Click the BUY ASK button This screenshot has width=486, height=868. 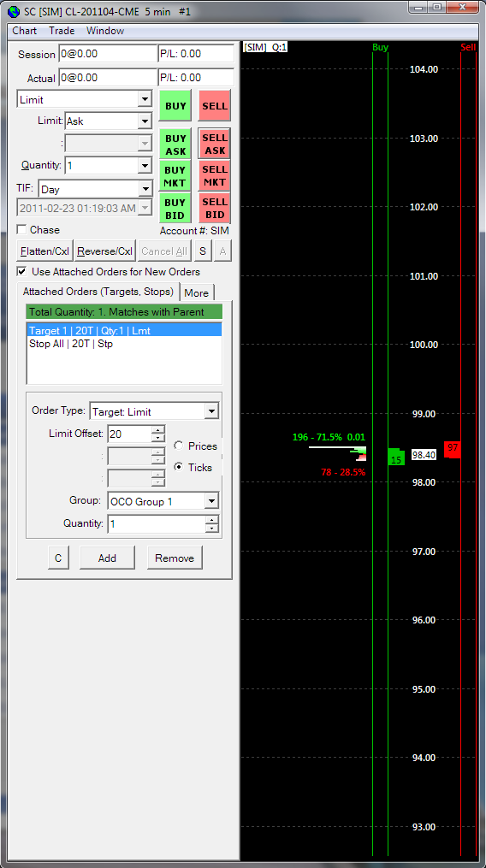click(175, 144)
